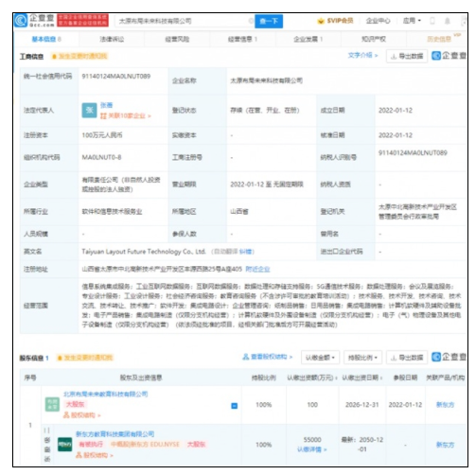Select organization code MA0LNUT0-8
The width and height of the screenshot is (476, 475).
101,157
